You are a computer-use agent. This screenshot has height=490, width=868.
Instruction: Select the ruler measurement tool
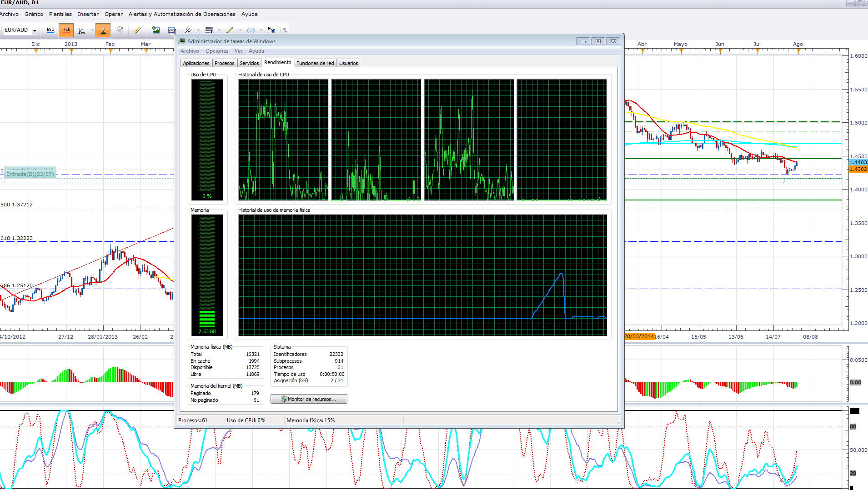point(137,30)
